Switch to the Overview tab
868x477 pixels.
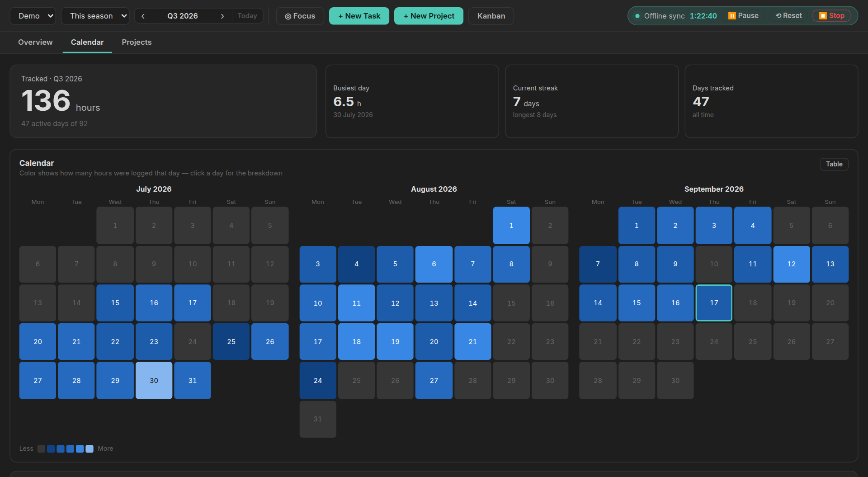coord(35,42)
